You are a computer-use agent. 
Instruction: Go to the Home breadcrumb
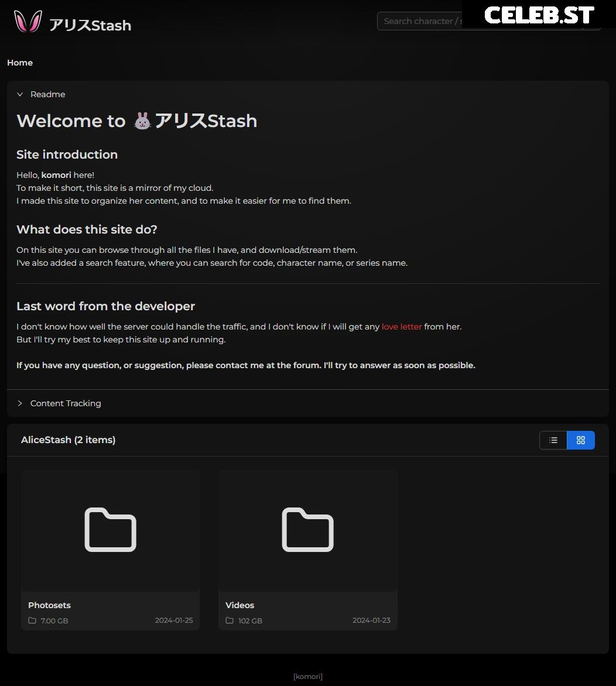20,63
